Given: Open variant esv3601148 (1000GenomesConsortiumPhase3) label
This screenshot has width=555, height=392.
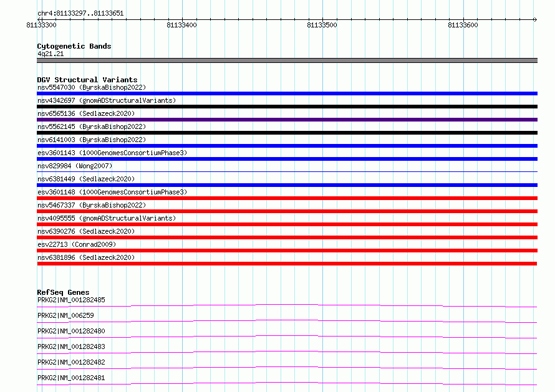Looking at the screenshot, I should point(112,192).
